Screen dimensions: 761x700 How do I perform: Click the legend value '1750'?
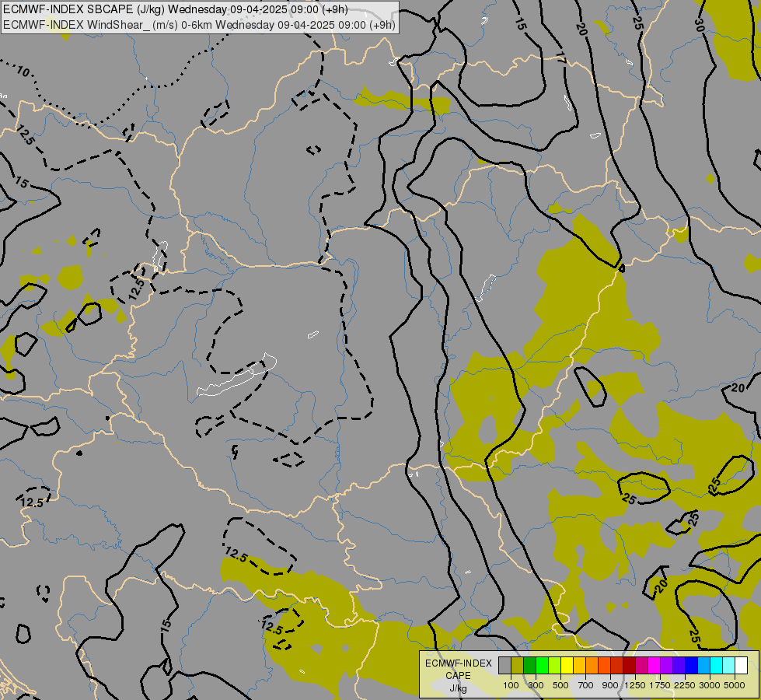pyautogui.click(x=660, y=685)
